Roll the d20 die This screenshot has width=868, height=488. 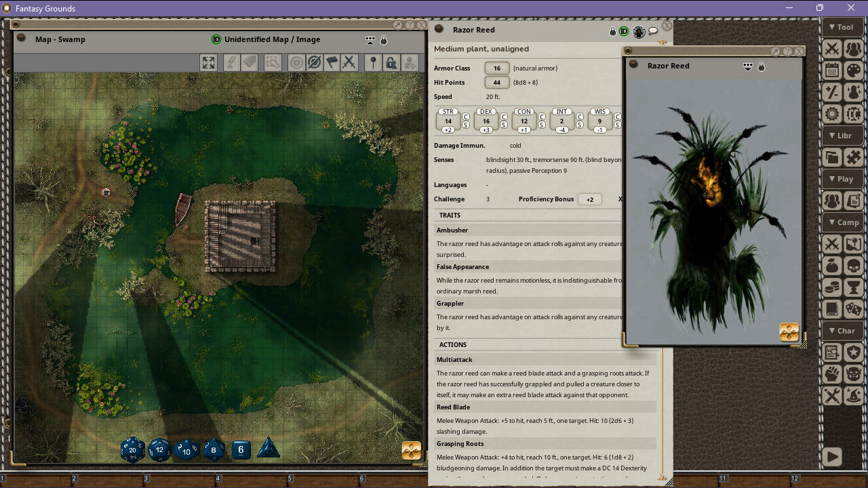point(132,449)
